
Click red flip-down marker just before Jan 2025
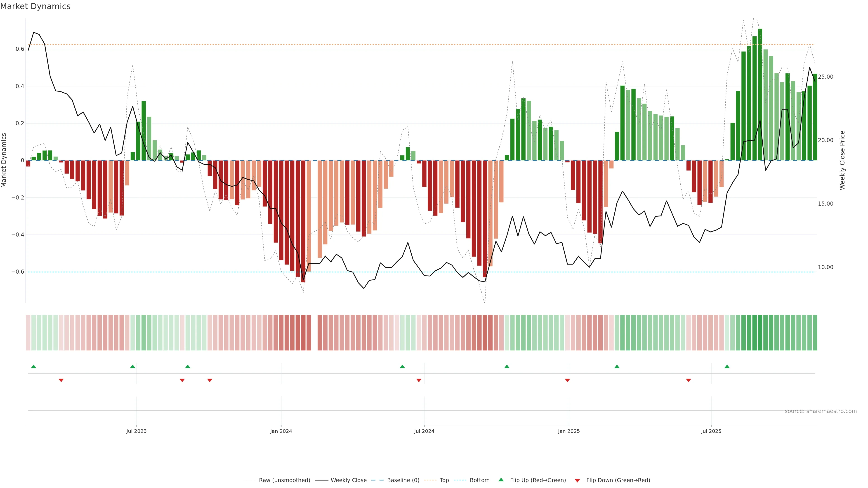567,380
